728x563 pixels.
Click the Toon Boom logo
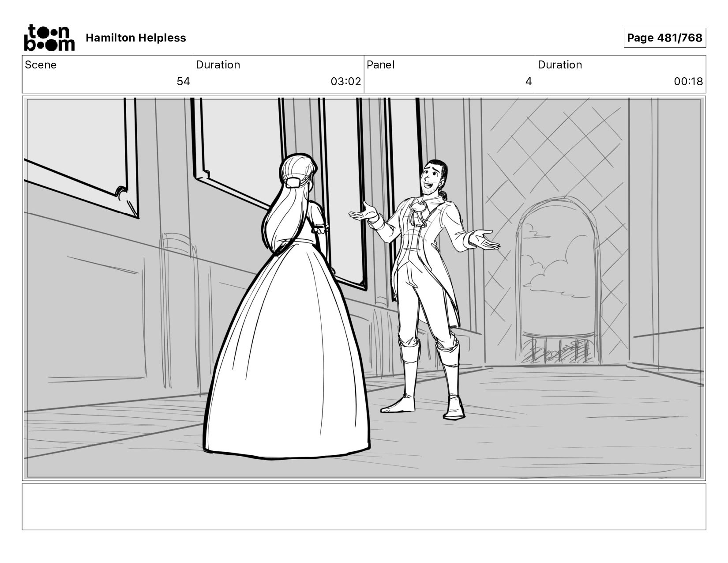[x=49, y=38]
